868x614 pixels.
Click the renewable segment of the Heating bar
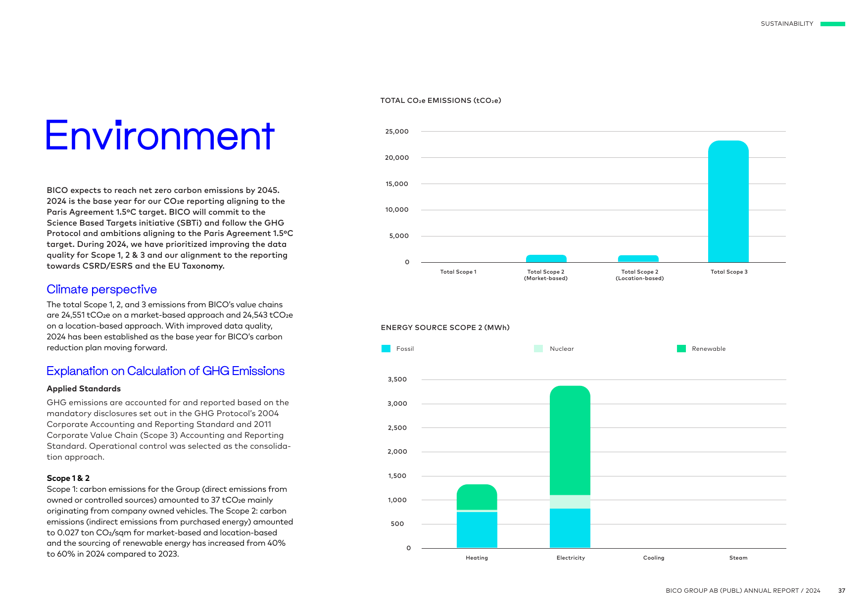click(477, 497)
